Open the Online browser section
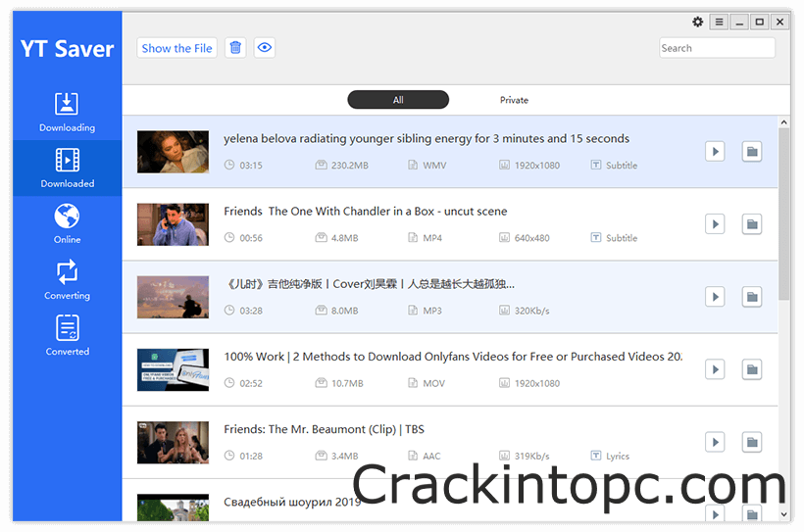Image resolution: width=804 pixels, height=532 pixels. 68,224
